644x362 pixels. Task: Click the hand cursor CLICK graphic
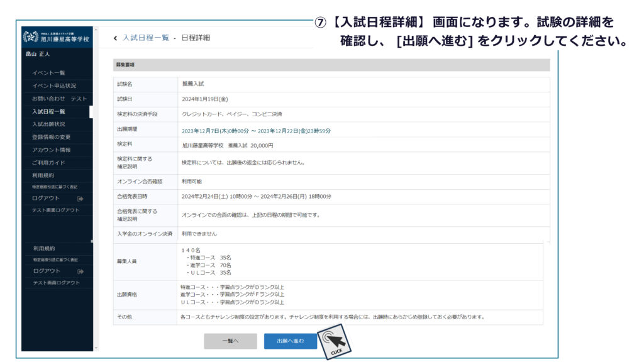[332, 343]
